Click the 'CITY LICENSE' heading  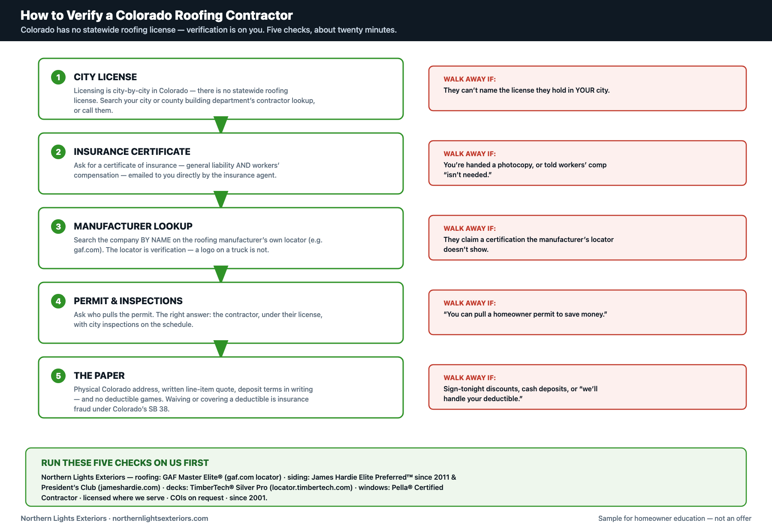[x=105, y=77]
